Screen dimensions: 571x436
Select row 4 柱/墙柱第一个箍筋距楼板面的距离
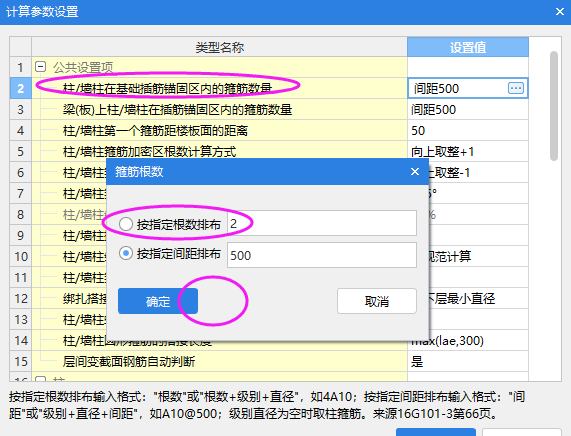(220, 130)
